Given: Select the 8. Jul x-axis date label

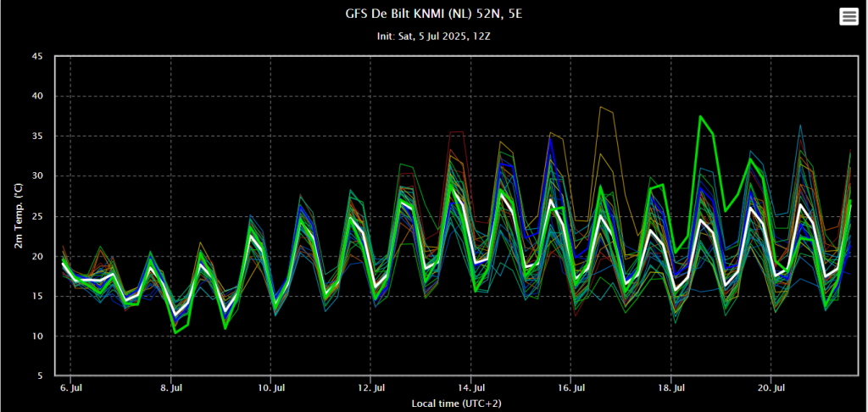Looking at the screenshot, I should point(171,387).
